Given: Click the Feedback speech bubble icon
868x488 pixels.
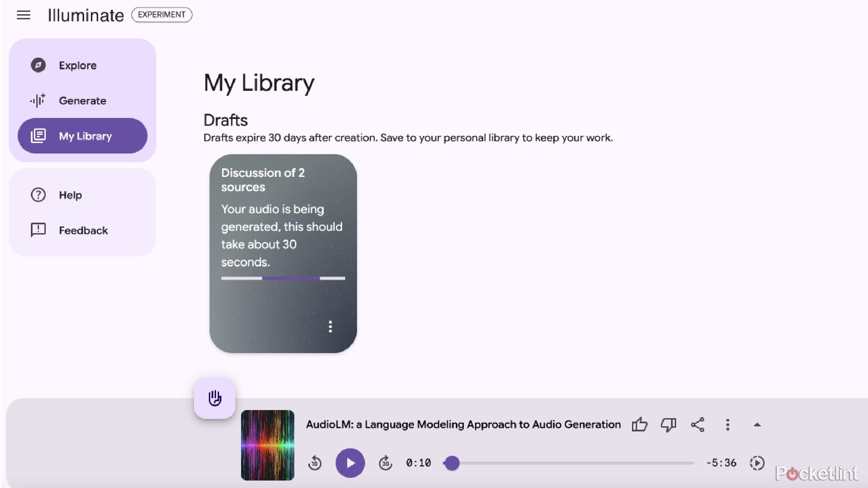Looking at the screenshot, I should tap(38, 230).
